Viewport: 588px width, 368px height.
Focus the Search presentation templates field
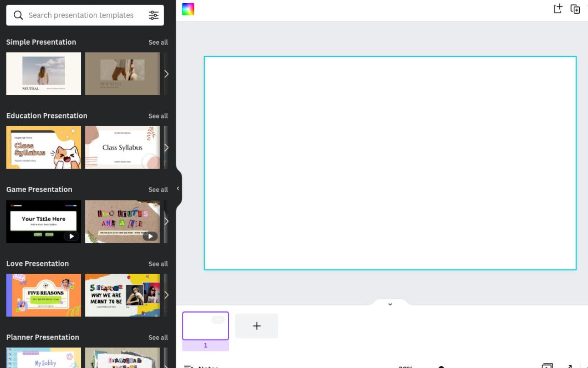[x=85, y=15]
